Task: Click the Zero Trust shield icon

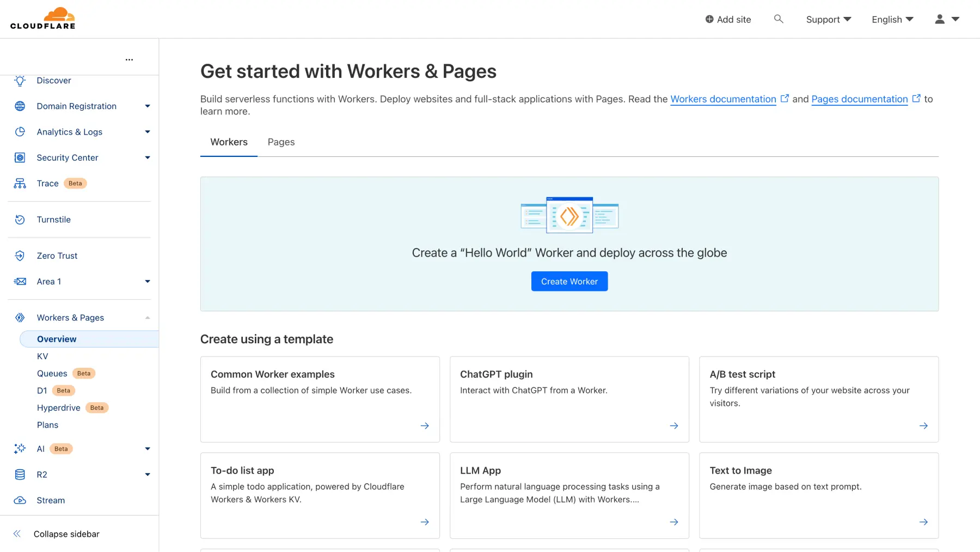Action: pyautogui.click(x=20, y=256)
